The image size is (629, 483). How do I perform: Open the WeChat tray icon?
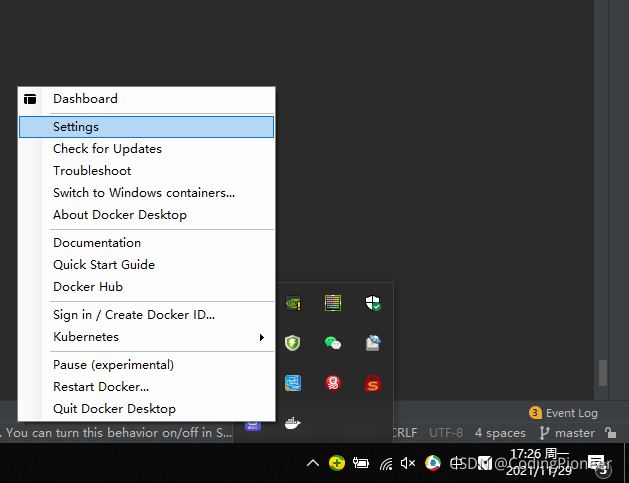pos(333,343)
